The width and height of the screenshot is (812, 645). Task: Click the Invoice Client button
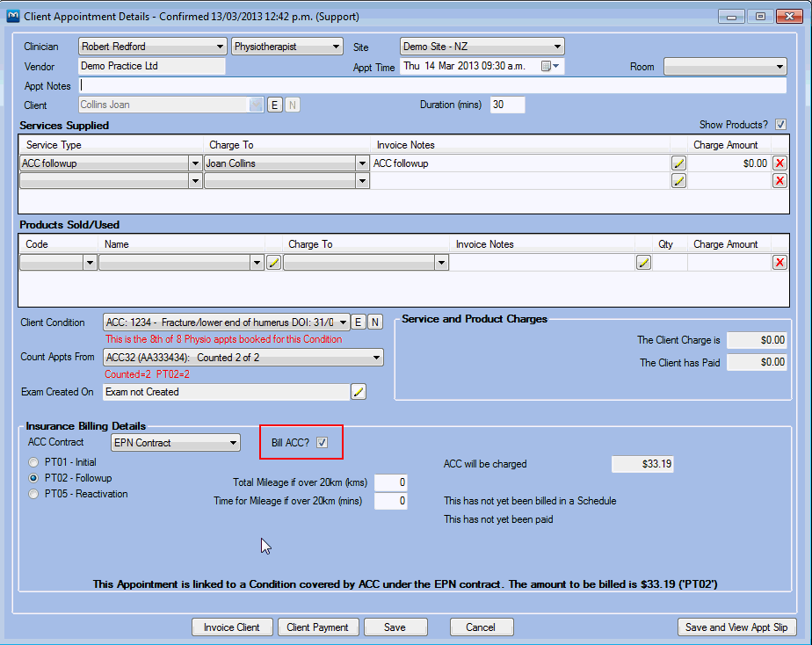coord(231,627)
